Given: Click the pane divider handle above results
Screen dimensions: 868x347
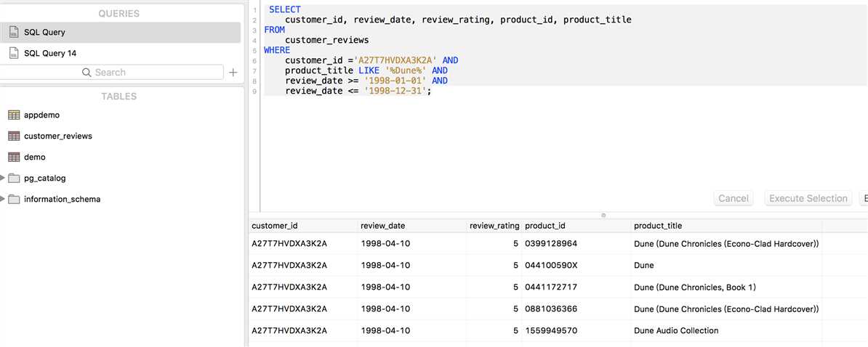Looking at the screenshot, I should click(x=603, y=215).
